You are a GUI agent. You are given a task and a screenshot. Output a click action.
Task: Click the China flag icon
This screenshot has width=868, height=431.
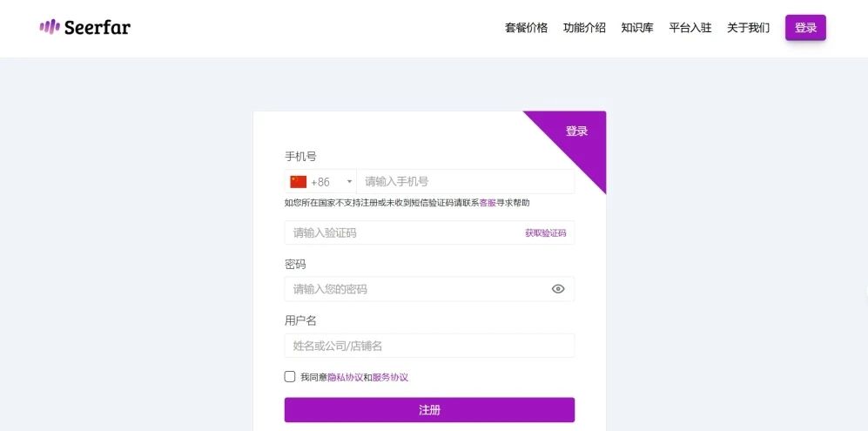coord(299,182)
